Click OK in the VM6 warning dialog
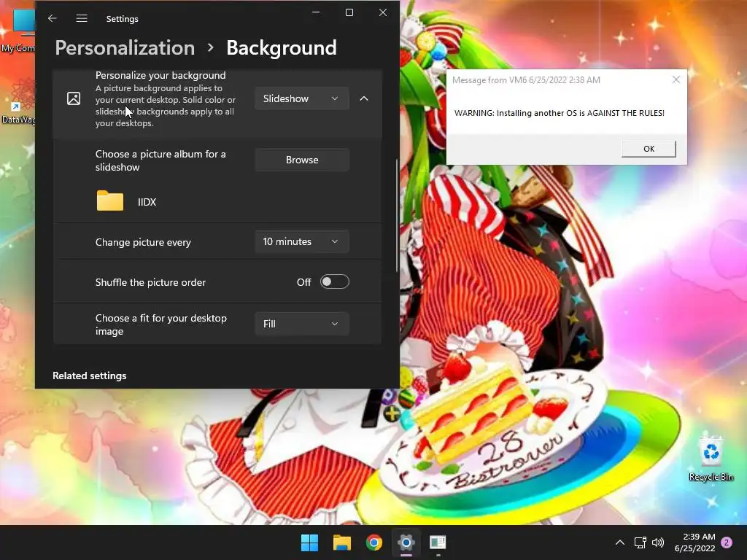Image resolution: width=747 pixels, height=560 pixels. (x=649, y=149)
